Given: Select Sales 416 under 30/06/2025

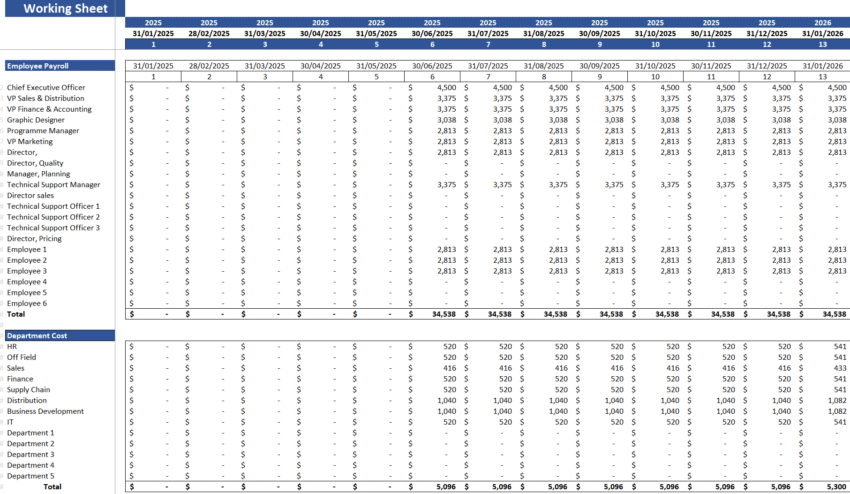Looking at the screenshot, I should [x=449, y=368].
